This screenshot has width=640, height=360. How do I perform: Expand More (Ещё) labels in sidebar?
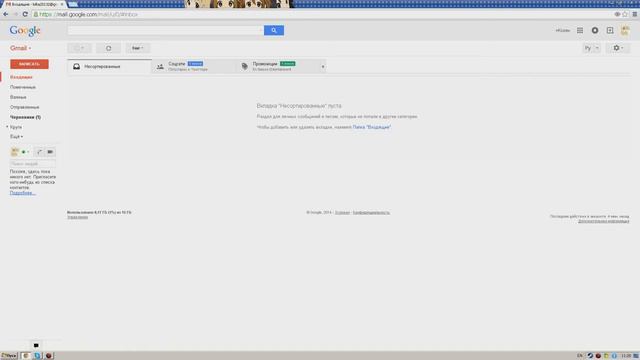[x=16, y=137]
